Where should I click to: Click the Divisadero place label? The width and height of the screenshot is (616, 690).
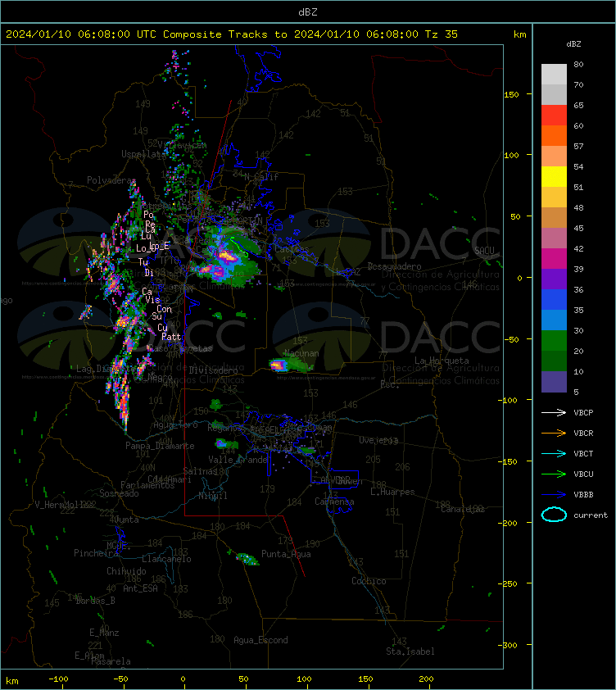click(x=214, y=370)
